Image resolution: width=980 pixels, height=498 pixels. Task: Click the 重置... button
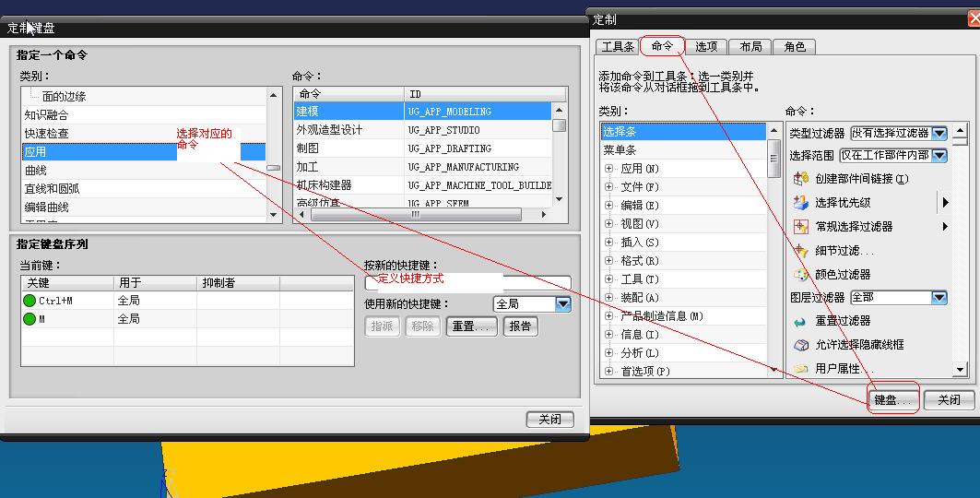[472, 326]
